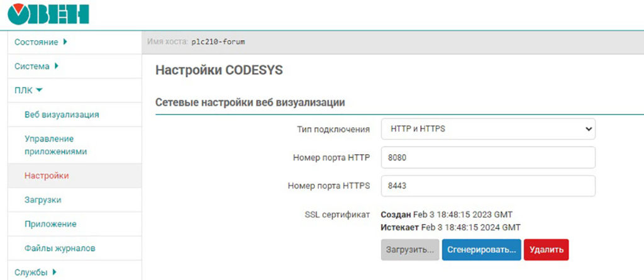Open the Приложение sidebar item
Image resolution: width=644 pixels, height=280 pixels.
click(50, 224)
